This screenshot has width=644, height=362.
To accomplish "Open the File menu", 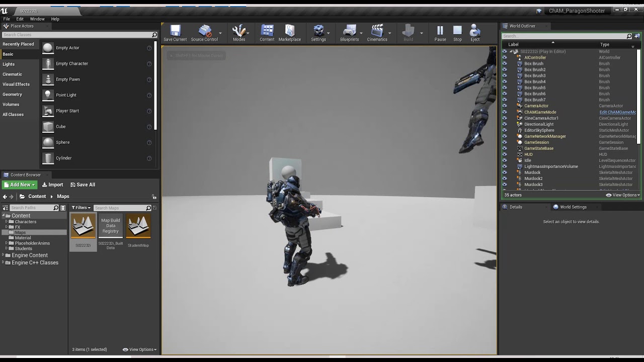I will click(7, 19).
